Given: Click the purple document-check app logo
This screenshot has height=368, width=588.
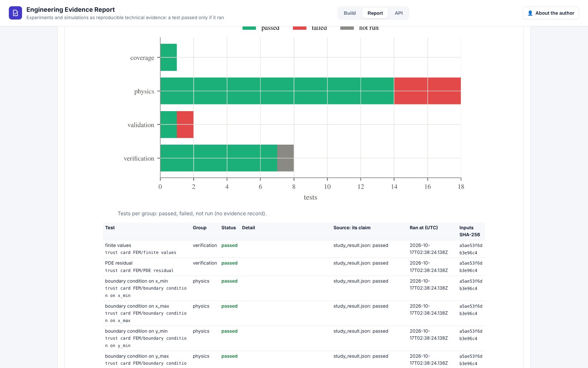Looking at the screenshot, I should 15,13.
